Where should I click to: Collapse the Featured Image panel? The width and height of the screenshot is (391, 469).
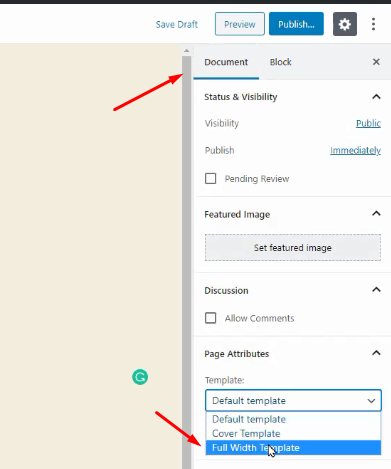376,214
